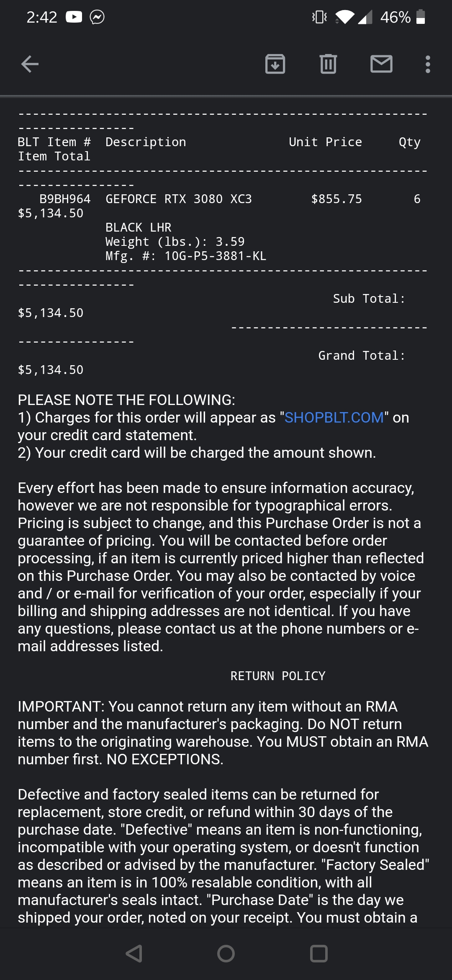Archive this email with the box icon
Viewport: 452px width, 980px height.
[x=275, y=64]
